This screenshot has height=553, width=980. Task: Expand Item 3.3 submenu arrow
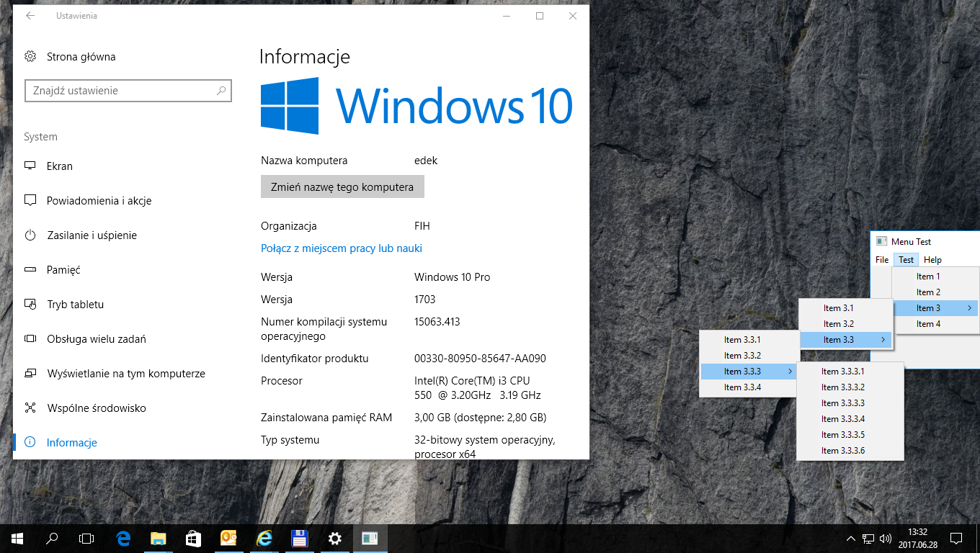(x=883, y=340)
